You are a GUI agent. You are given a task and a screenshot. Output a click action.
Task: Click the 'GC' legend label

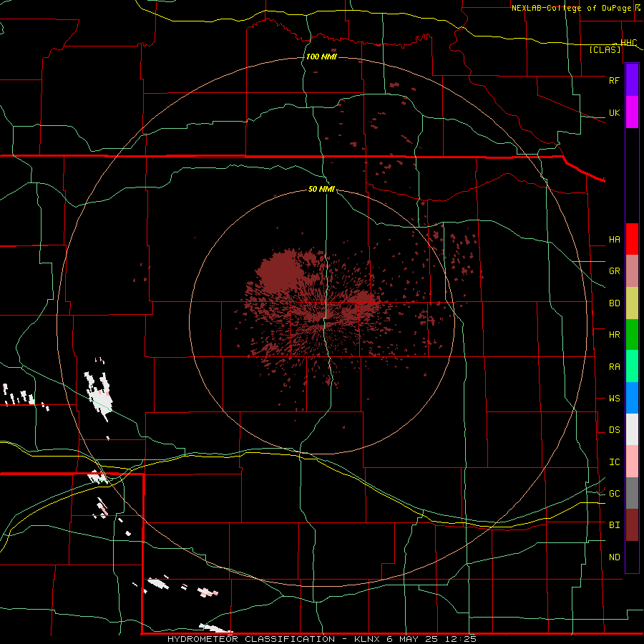point(614,494)
